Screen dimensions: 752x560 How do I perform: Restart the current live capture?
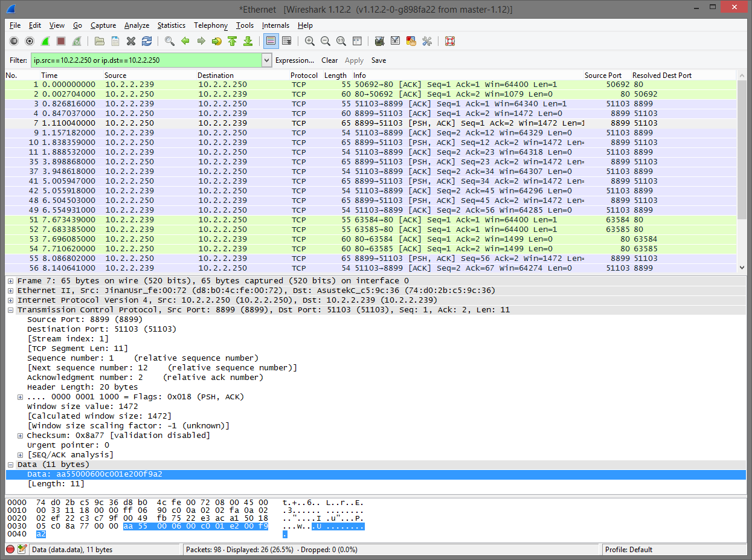(77, 40)
